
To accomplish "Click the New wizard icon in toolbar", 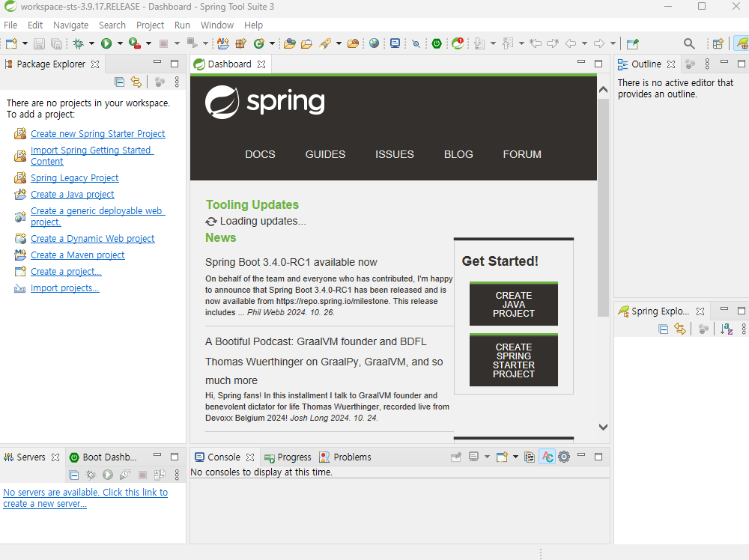I will [11, 43].
